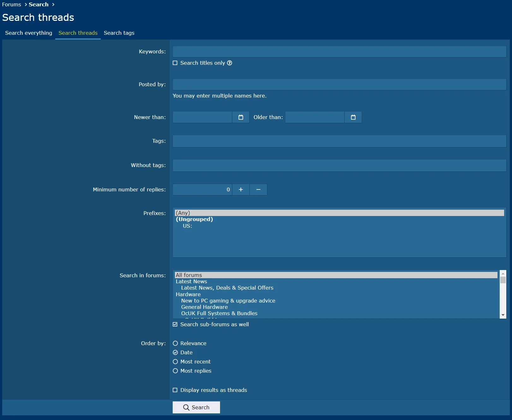Viewport: 512px width, 420px height.
Task: Open the Newer than calendar picker
Action: click(241, 117)
